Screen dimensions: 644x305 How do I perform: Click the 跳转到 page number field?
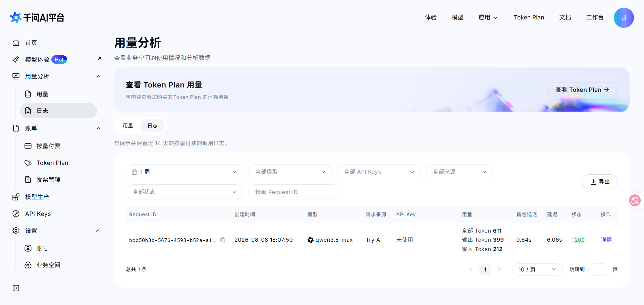pyautogui.click(x=599, y=269)
